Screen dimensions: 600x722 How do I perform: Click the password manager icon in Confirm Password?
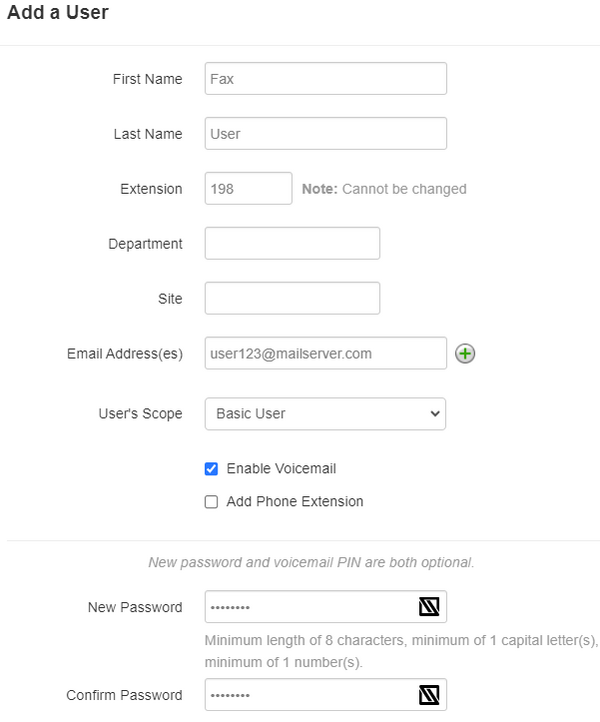coord(429,695)
